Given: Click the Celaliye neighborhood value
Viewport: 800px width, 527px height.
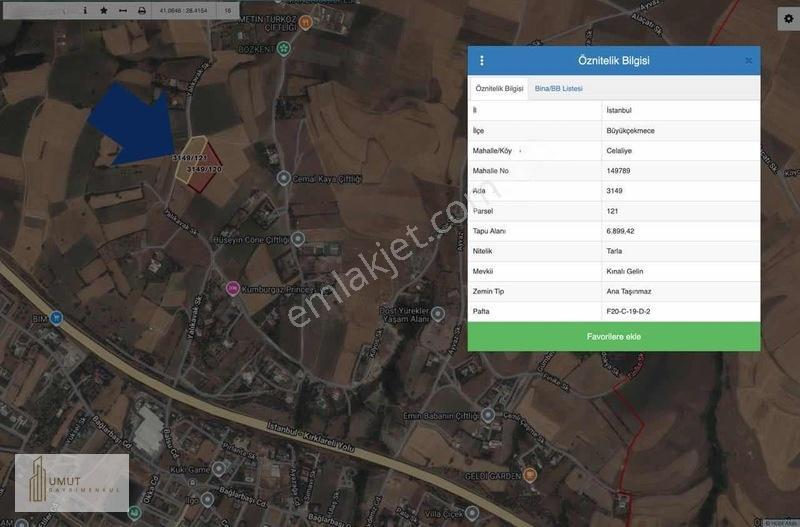Looking at the screenshot, I should pyautogui.click(x=619, y=150).
